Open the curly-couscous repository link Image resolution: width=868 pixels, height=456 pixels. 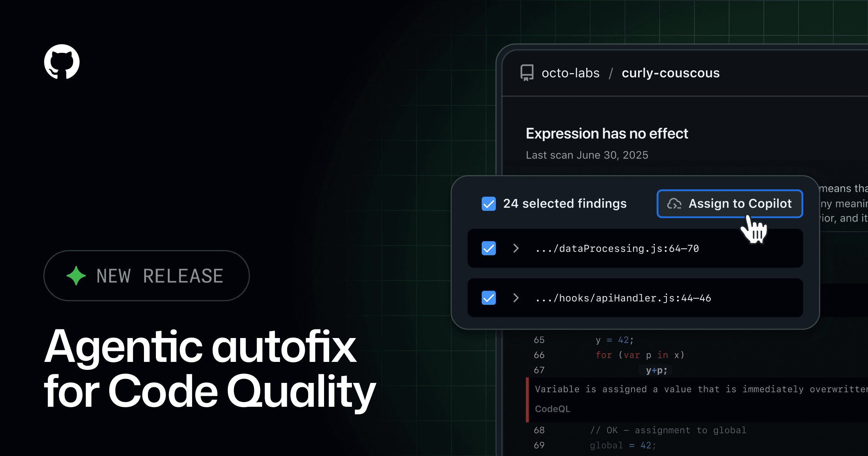tap(671, 73)
